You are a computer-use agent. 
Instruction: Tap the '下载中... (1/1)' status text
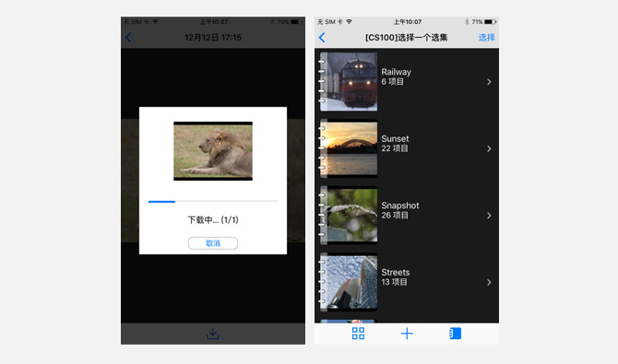(213, 220)
